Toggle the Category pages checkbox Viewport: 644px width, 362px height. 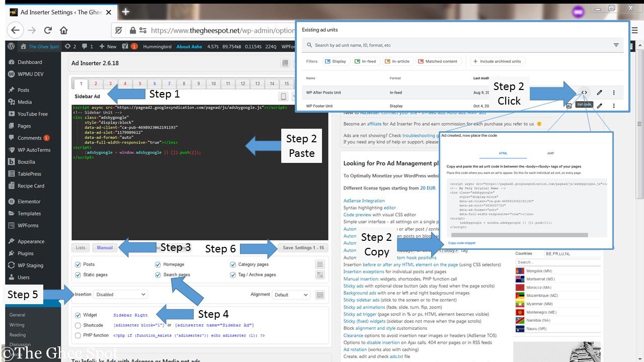click(233, 264)
